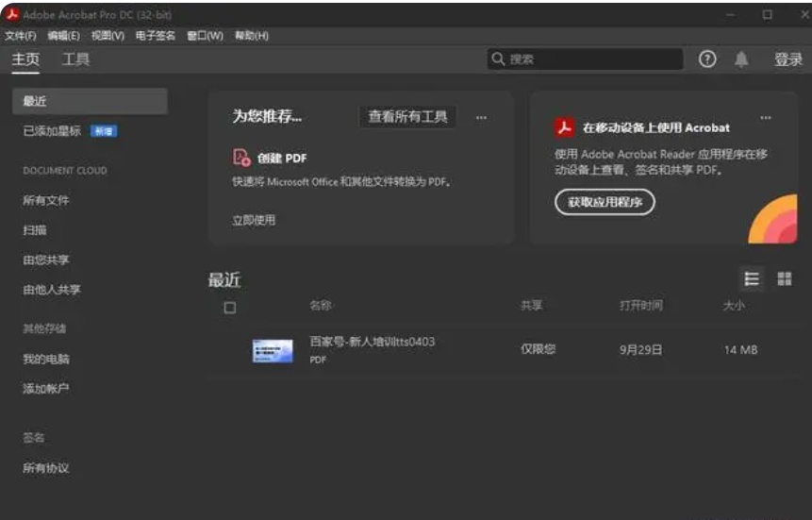The width and height of the screenshot is (812, 520).
Task: Sort by 名称 column header
Action: [x=321, y=306]
